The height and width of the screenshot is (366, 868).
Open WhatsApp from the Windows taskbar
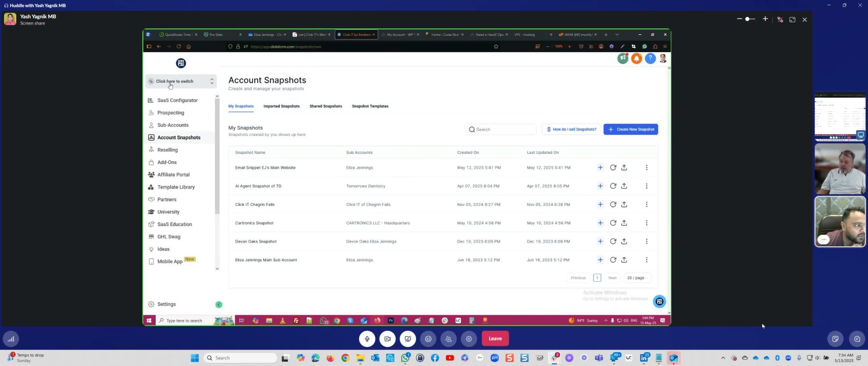[x=405, y=358]
